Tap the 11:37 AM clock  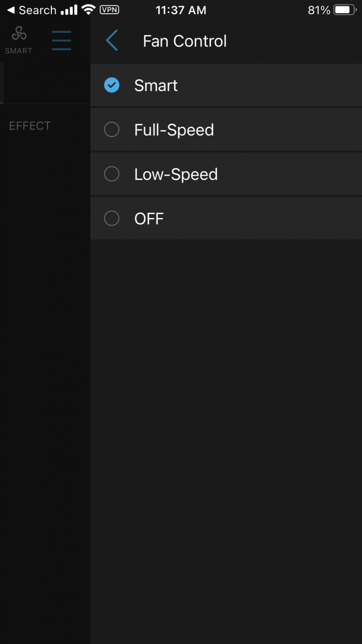pyautogui.click(x=181, y=10)
